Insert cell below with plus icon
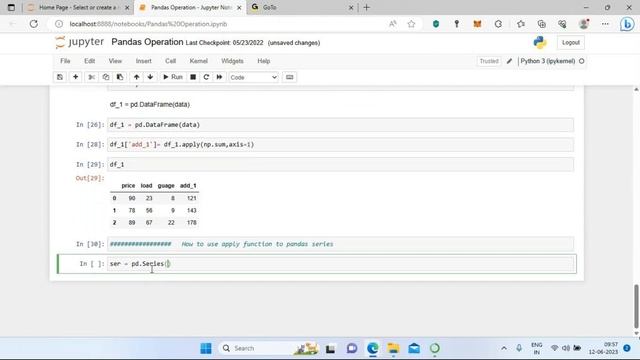 (76, 77)
